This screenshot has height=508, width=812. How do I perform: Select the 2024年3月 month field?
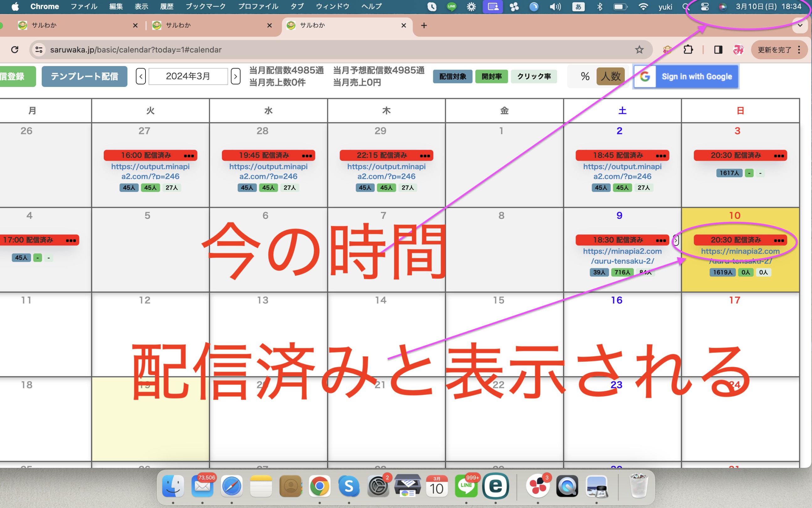tap(188, 77)
